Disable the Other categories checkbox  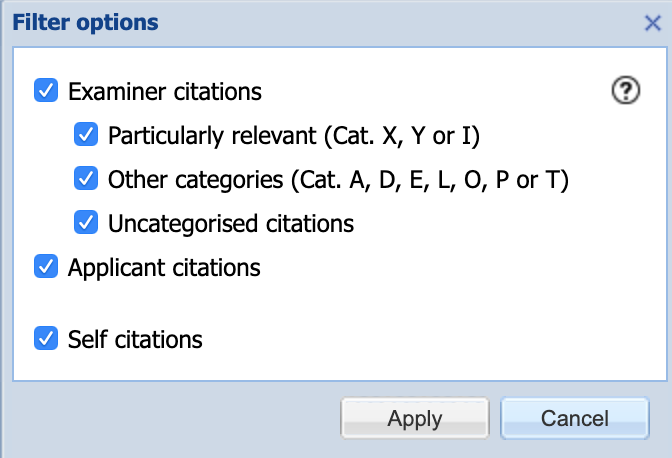[x=86, y=179]
